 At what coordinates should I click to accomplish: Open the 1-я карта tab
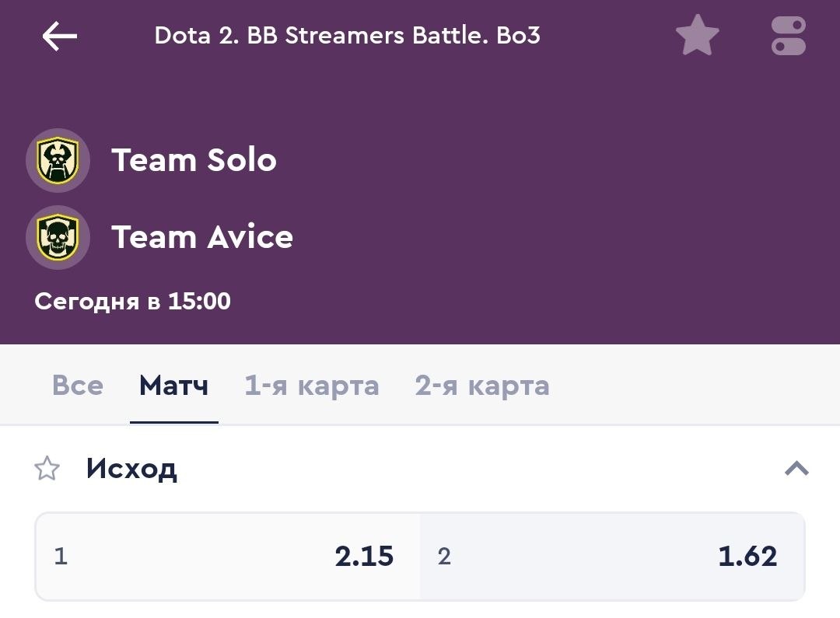312,386
